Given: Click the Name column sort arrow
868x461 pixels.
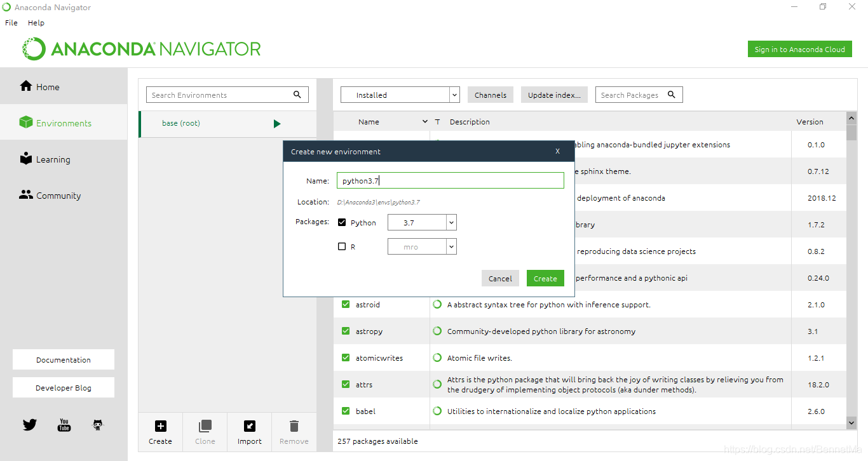Looking at the screenshot, I should tap(425, 122).
